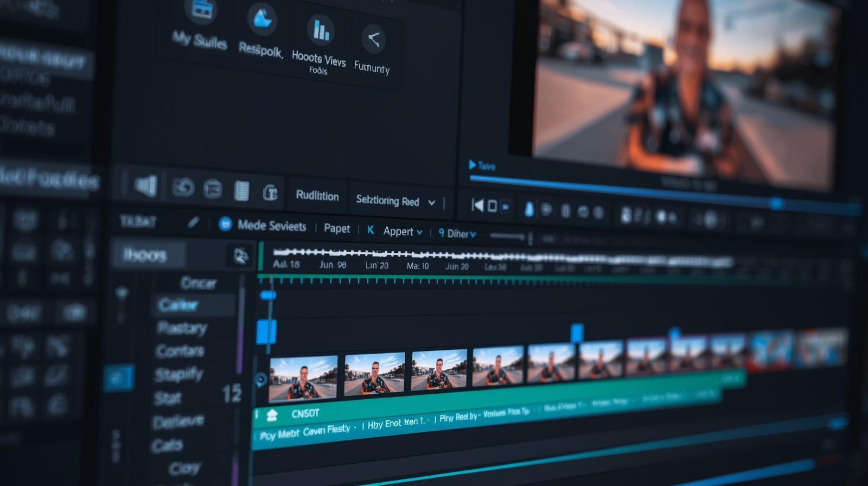Image resolution: width=868 pixels, height=486 pixels.
Task: Toggle the icon right of Ihoos label
Action: pos(240,255)
